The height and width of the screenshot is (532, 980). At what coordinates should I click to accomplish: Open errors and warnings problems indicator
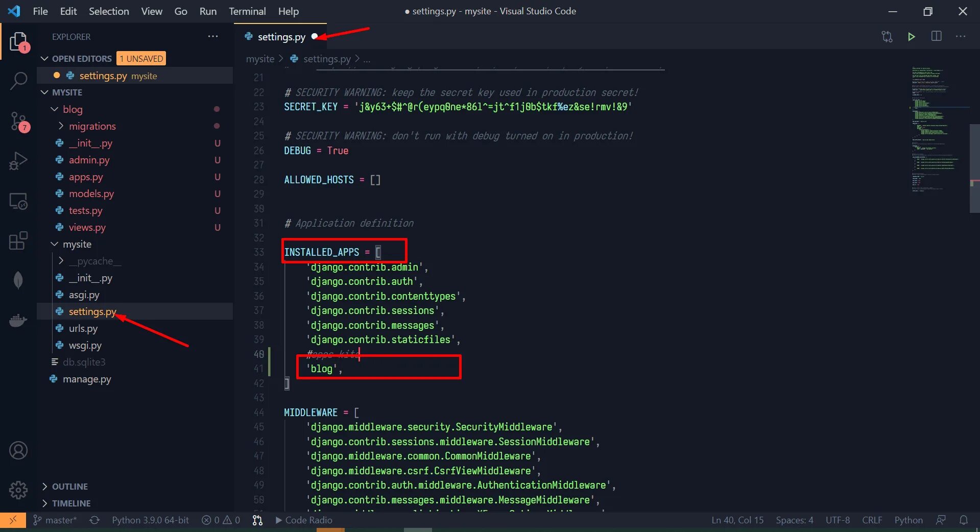(x=221, y=520)
